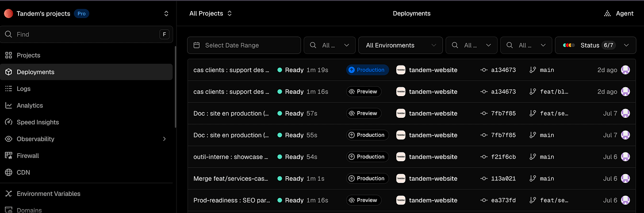This screenshot has width=644, height=213.
Task: Click the Production badge on the f21f6cb row
Action: (x=368, y=157)
